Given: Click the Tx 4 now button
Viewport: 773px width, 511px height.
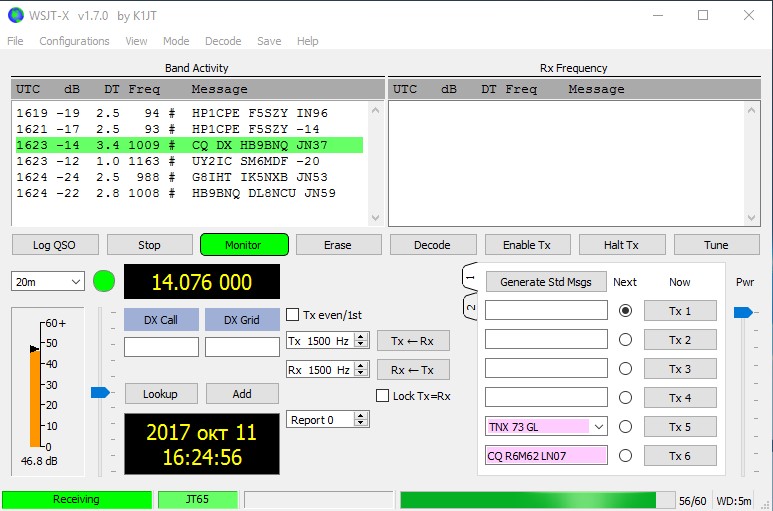Looking at the screenshot, I should tap(680, 398).
